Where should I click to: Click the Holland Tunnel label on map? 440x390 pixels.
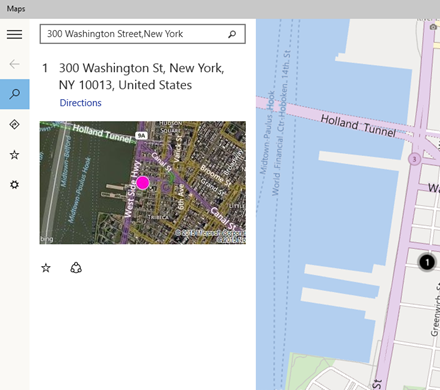358,126
